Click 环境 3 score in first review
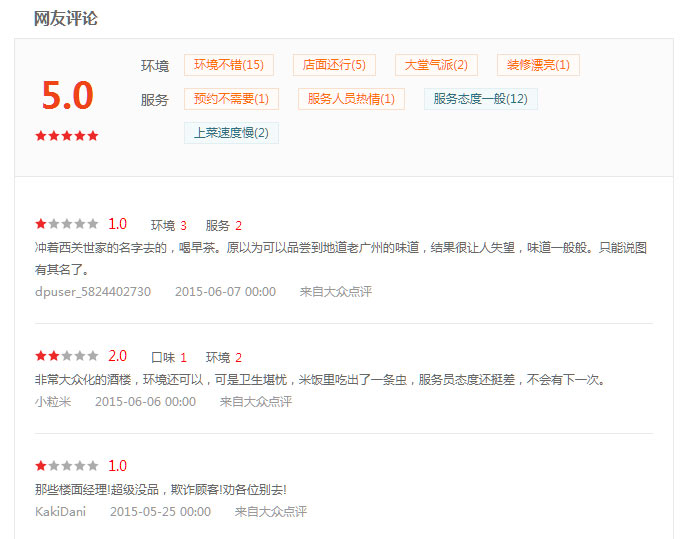The height and width of the screenshot is (539, 688). [x=169, y=226]
